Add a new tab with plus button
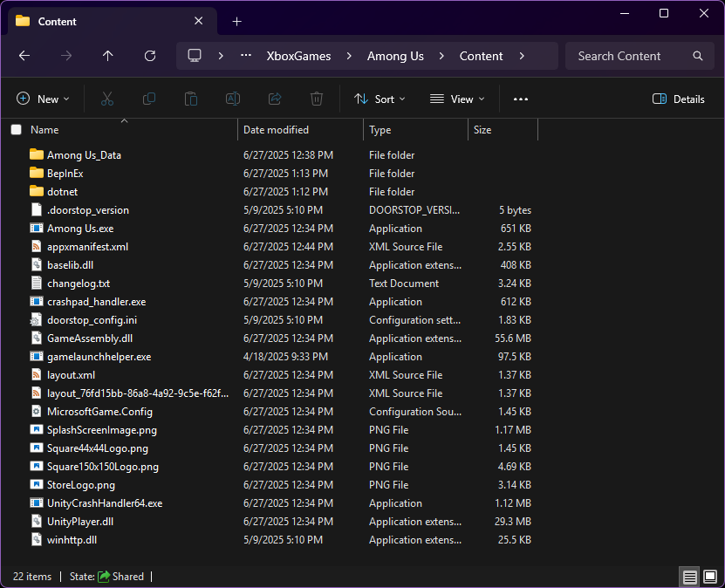The width and height of the screenshot is (725, 588). click(236, 21)
